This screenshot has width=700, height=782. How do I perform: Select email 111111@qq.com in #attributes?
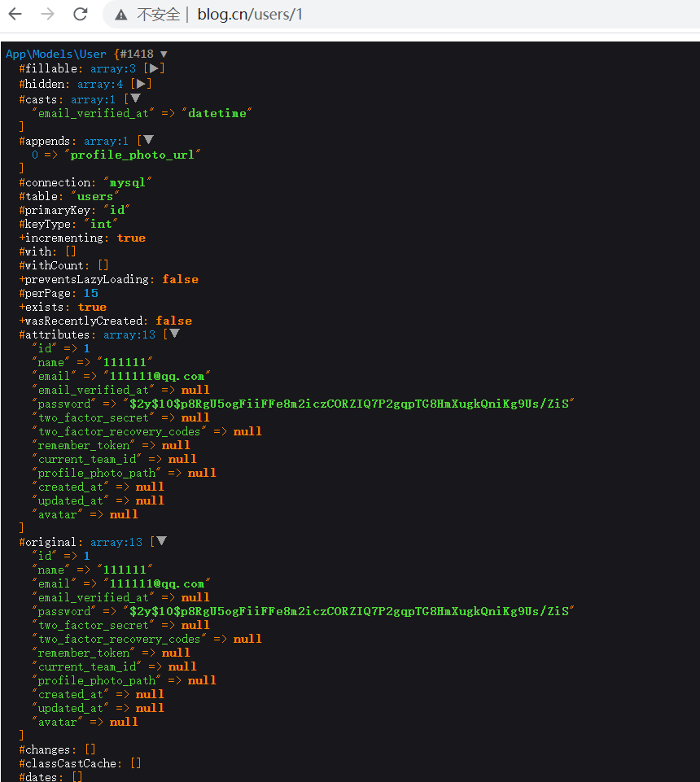point(156,376)
